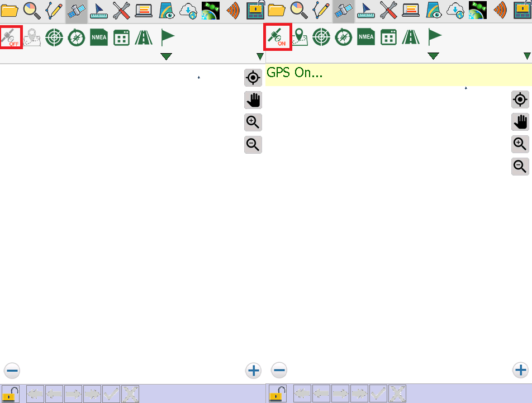Open satellite-over-globe icon in right panel
The height and width of the screenshot is (403, 532).
pyautogui.click(x=477, y=11)
